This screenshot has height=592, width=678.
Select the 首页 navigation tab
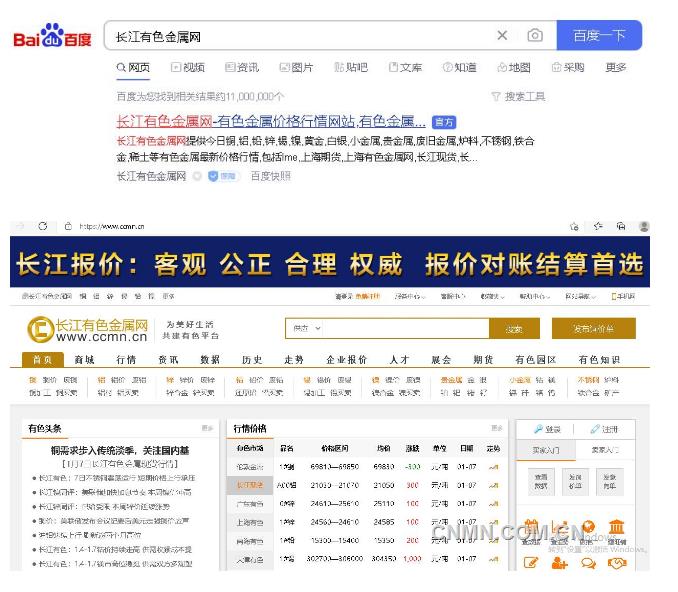(x=42, y=360)
